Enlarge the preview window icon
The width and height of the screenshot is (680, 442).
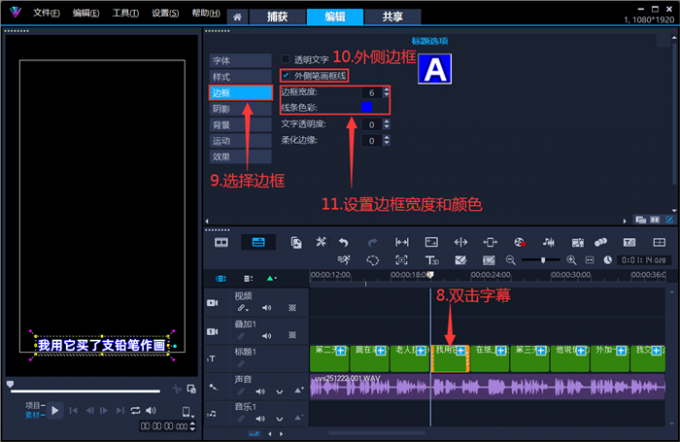point(191,389)
